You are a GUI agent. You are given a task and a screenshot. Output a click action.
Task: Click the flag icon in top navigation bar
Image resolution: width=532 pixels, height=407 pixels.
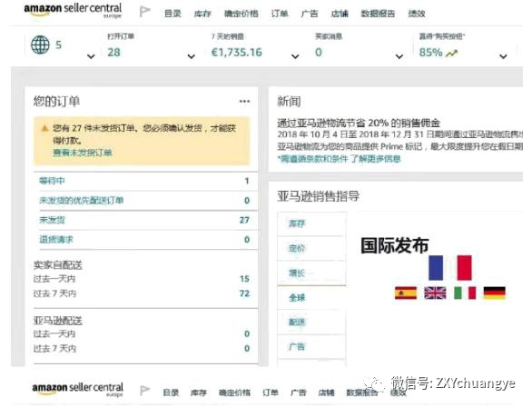[x=145, y=12]
